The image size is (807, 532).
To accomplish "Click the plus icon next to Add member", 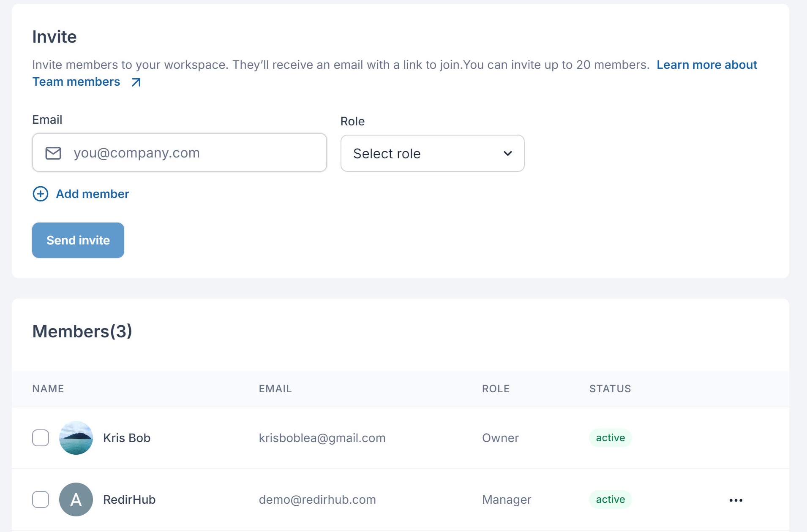I will (x=40, y=194).
